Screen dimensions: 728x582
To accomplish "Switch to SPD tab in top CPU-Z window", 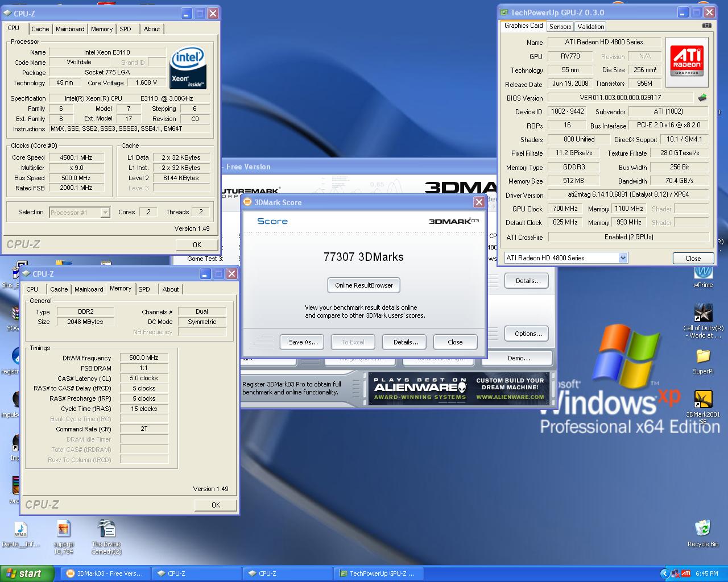I will 126,29.
